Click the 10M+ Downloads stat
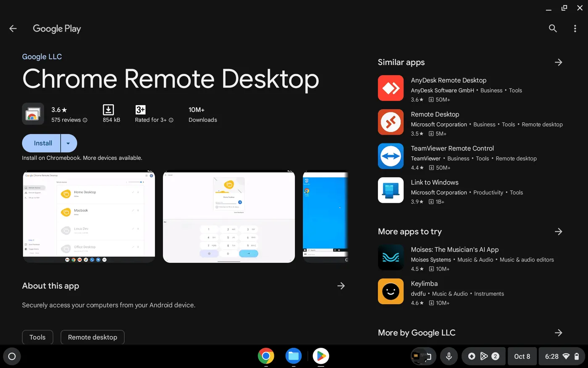The width and height of the screenshot is (588, 368). click(x=202, y=114)
